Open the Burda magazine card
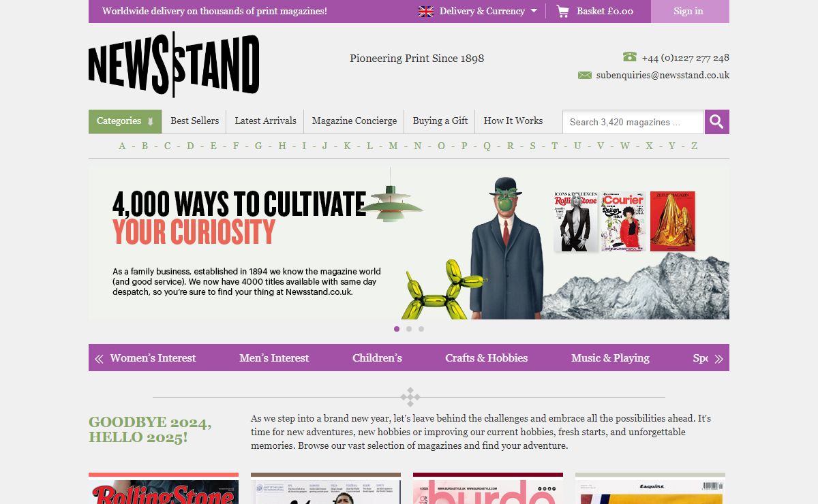The width and height of the screenshot is (818, 504). (488, 488)
